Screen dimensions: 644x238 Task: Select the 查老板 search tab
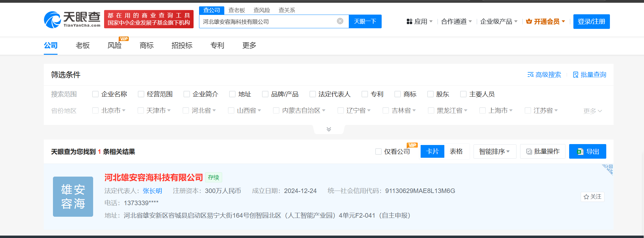(x=237, y=10)
